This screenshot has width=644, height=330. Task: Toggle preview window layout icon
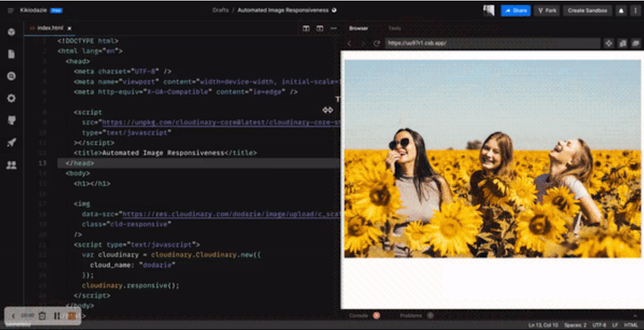pyautogui.click(x=320, y=28)
